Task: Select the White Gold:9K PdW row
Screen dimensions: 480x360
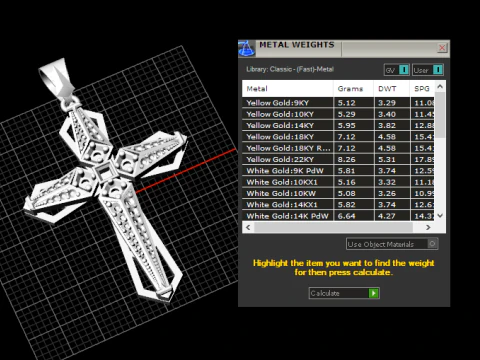Action: pos(338,171)
